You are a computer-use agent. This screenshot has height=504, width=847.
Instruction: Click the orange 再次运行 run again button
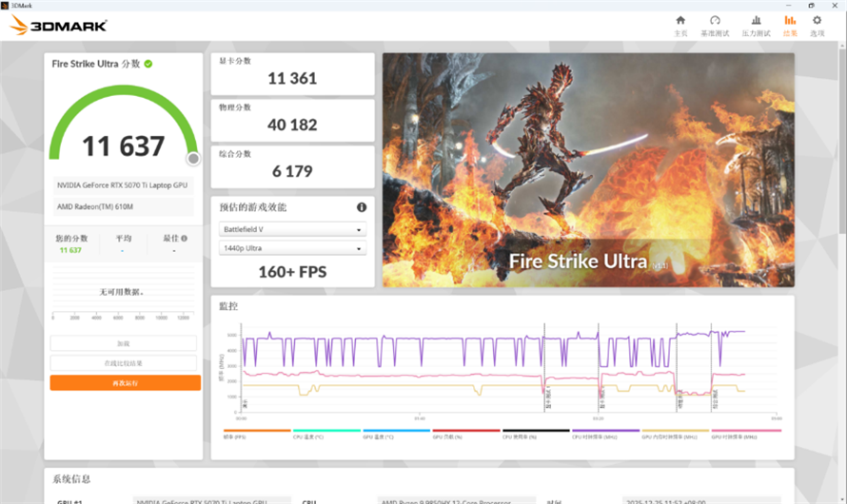[x=126, y=382]
